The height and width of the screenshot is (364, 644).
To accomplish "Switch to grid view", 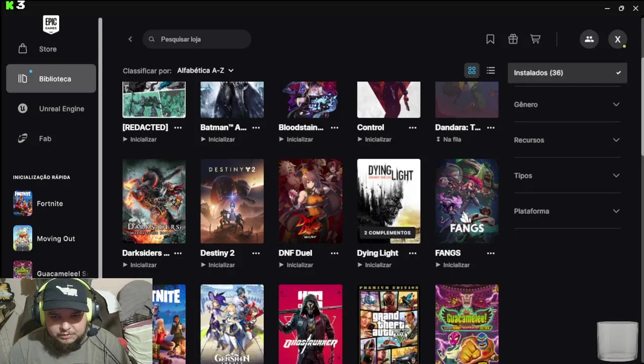I will point(472,70).
